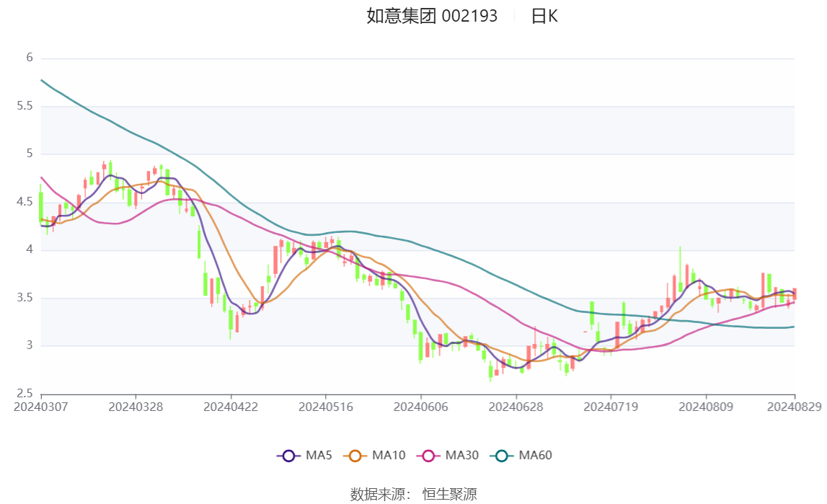Viewport: 827px width, 504px height.
Task: Click the 20240328 date axis label
Action: (136, 407)
